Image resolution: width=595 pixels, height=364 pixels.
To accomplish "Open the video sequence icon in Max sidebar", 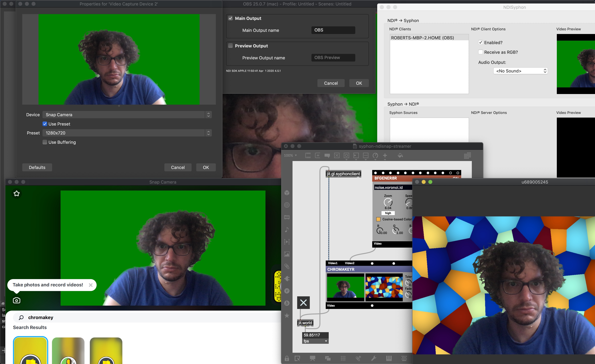I will pos(287,242).
